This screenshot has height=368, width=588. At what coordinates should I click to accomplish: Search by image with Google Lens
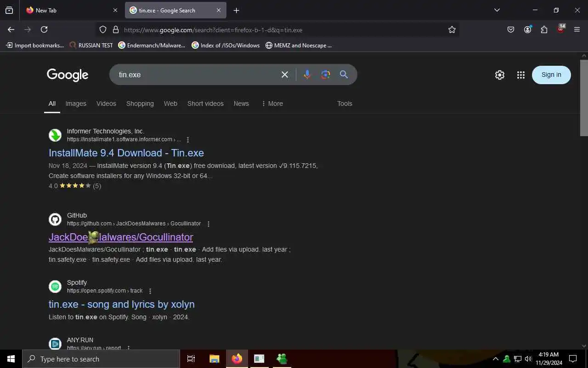pyautogui.click(x=326, y=75)
